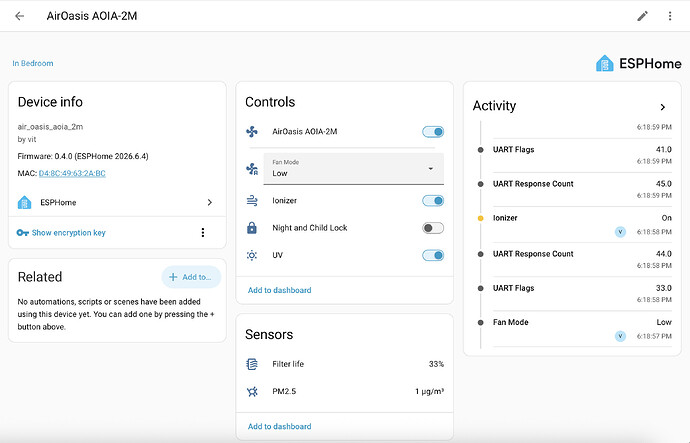The height and width of the screenshot is (443, 690).
Task: Click the PM2.5 sensor icon
Action: pyautogui.click(x=252, y=392)
